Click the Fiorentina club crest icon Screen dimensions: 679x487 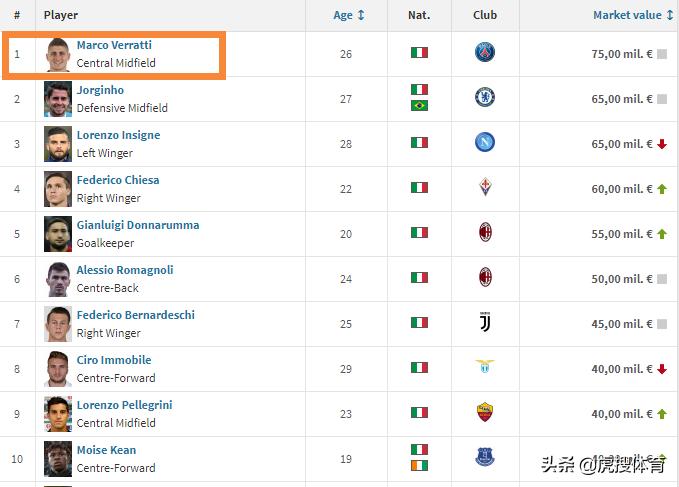pyautogui.click(x=485, y=188)
